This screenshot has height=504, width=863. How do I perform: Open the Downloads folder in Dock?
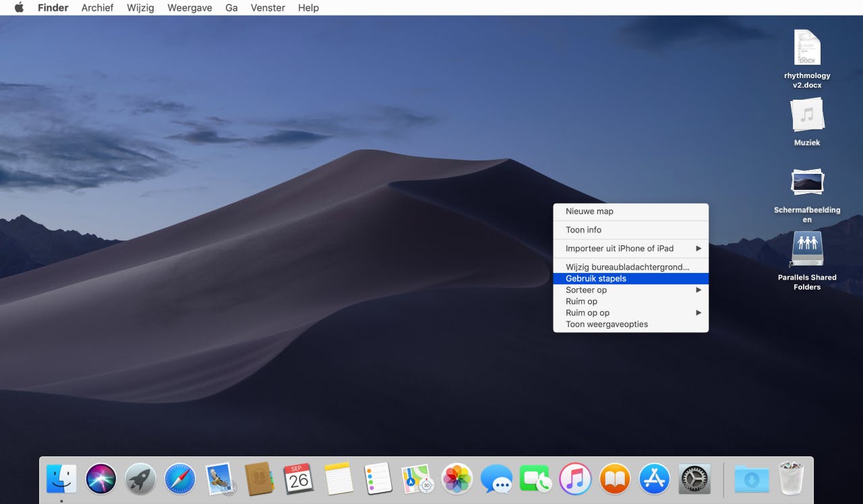(751, 479)
